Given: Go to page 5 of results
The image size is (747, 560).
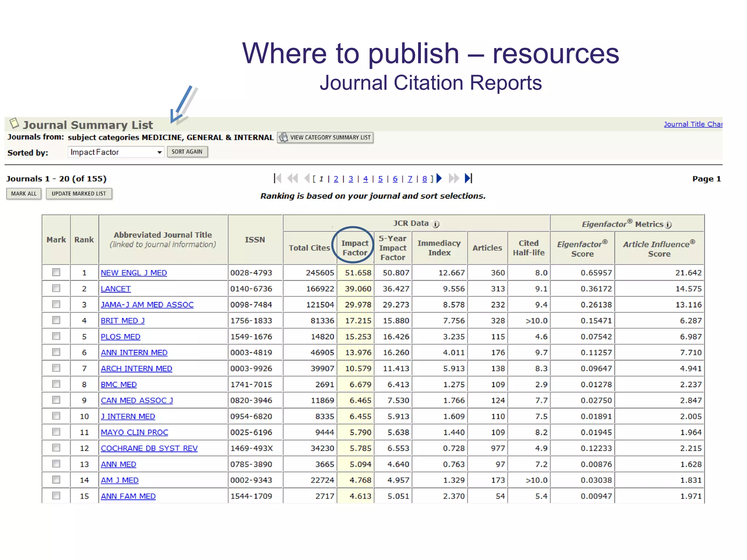Looking at the screenshot, I should tap(380, 179).
